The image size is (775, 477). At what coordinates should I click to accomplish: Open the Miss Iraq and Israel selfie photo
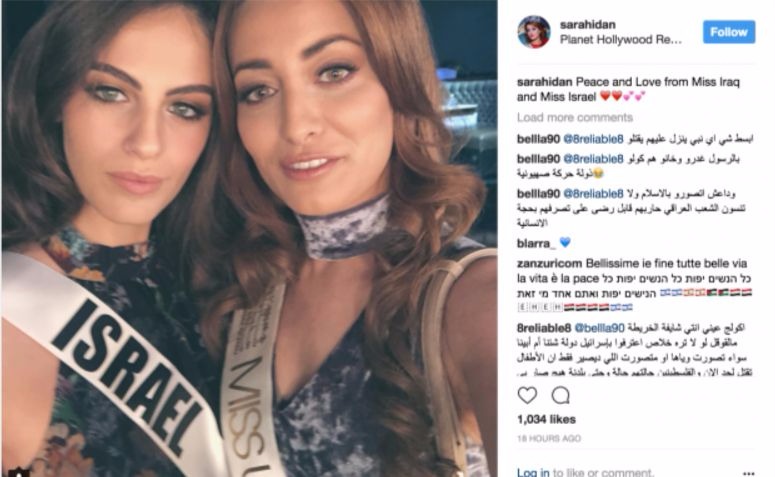pyautogui.click(x=250, y=238)
